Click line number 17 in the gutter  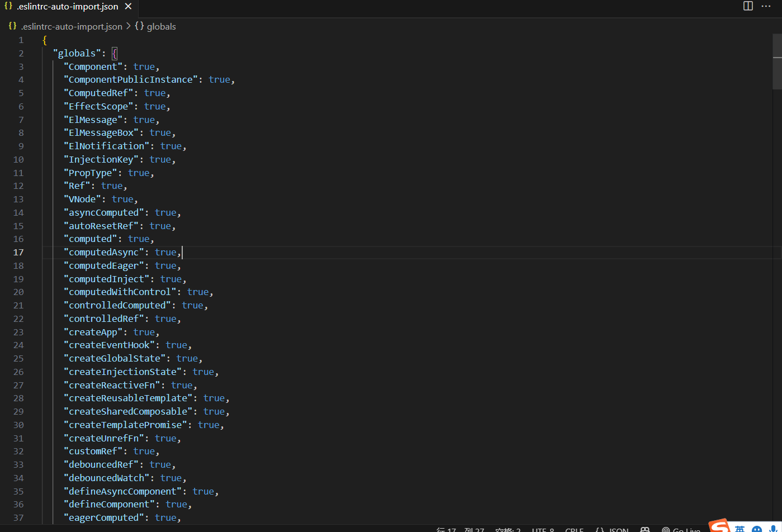(x=18, y=253)
